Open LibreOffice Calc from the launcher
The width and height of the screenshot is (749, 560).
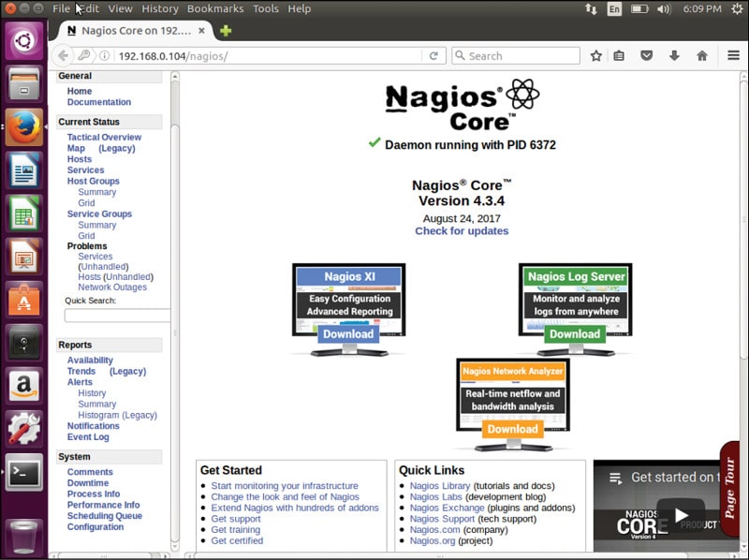tap(24, 215)
